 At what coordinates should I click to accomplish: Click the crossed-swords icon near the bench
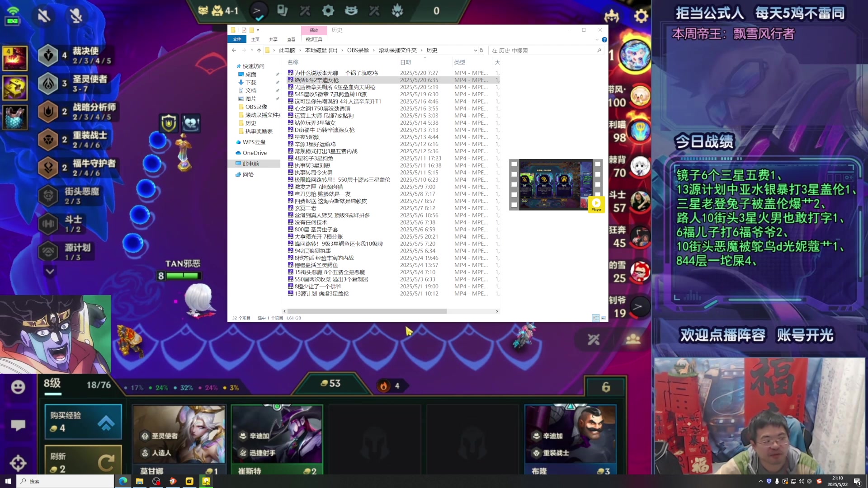(594, 339)
